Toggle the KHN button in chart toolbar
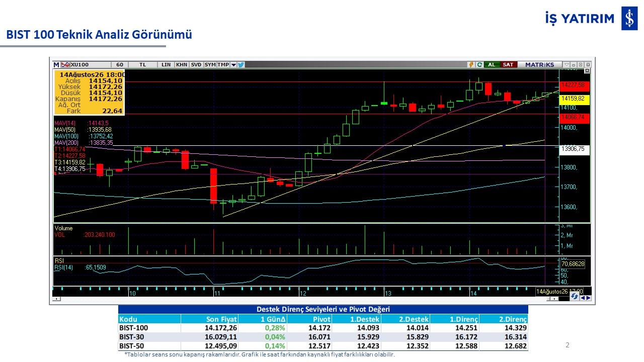Viewport: 644px width, 362px height. tap(182, 65)
